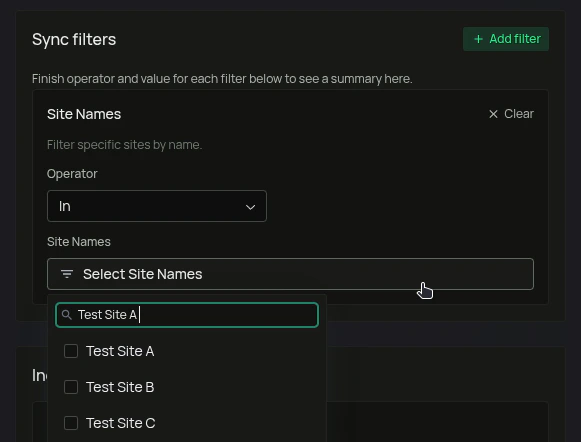Click the Site Names label above the selector

pos(79,242)
